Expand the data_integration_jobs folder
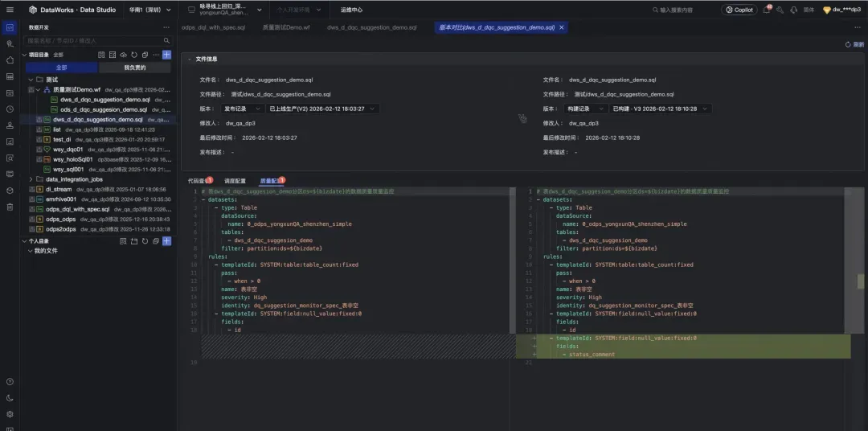Screen dimensions: 868x431 [x=31, y=179]
